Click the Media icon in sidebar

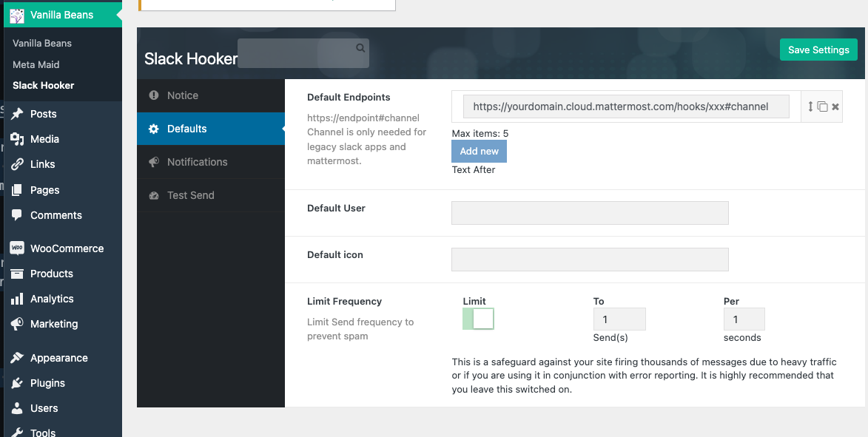(17, 139)
